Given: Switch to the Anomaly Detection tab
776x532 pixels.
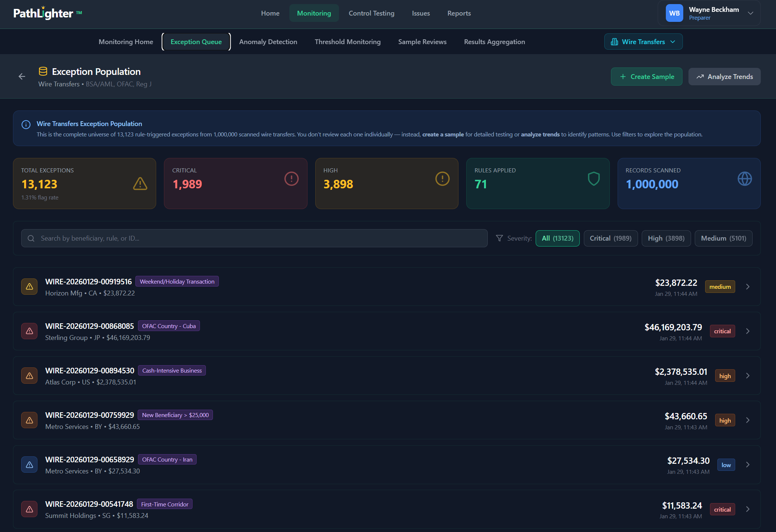Looking at the screenshot, I should [268, 42].
